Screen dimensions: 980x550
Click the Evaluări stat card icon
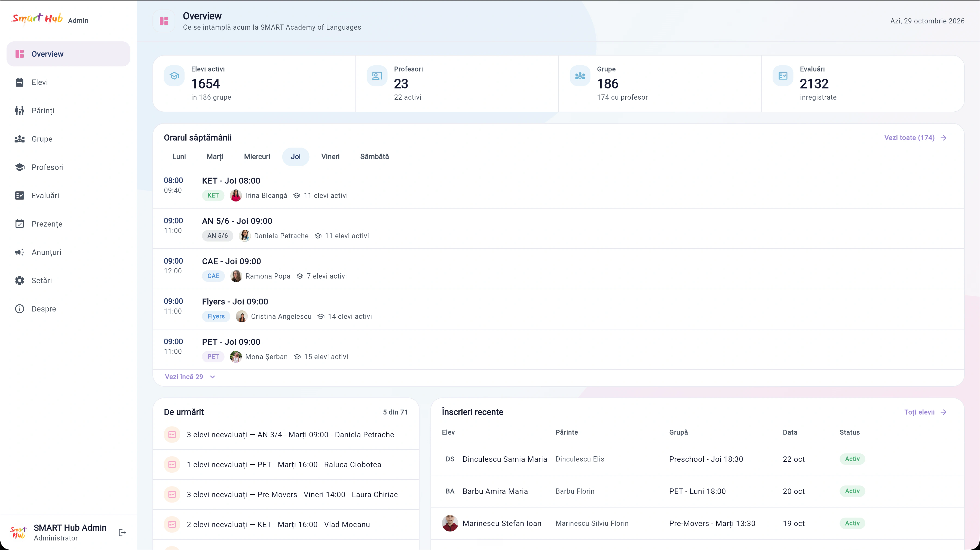click(783, 76)
